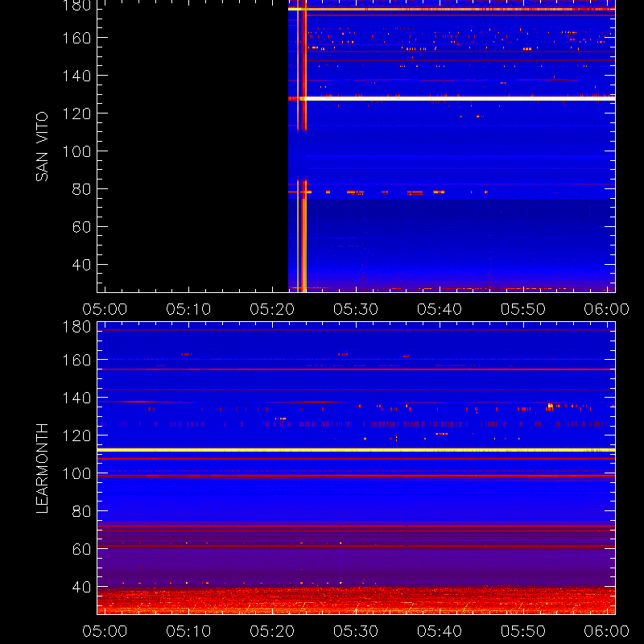The height and width of the screenshot is (644, 644).
Task: Select the 120 tick label on Learmonth plot
Action: 76,436
